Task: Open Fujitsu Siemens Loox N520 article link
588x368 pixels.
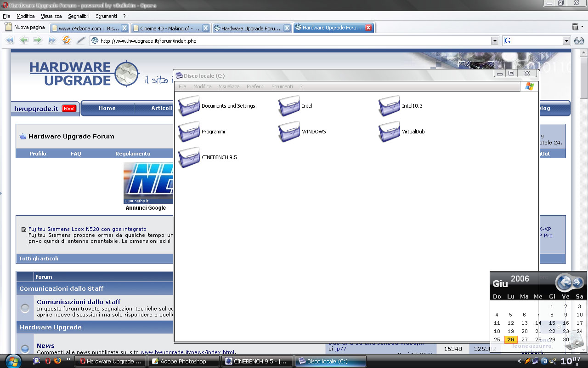Action: 87,229
